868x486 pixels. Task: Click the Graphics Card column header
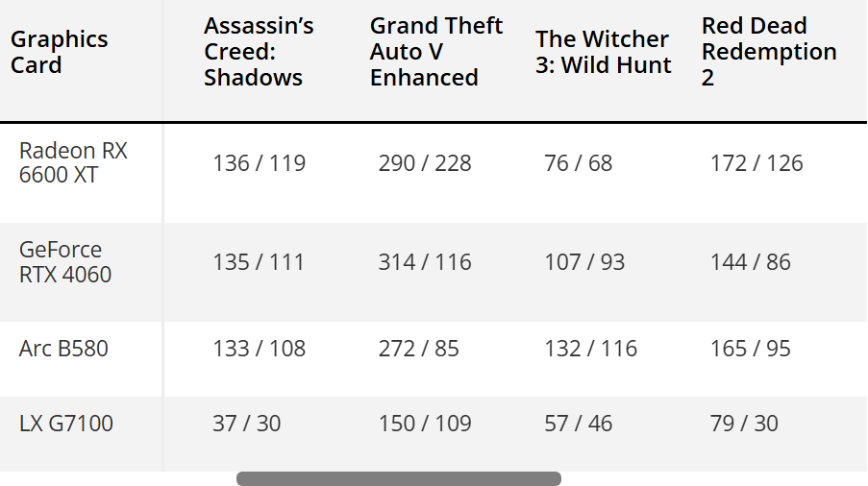60,52
